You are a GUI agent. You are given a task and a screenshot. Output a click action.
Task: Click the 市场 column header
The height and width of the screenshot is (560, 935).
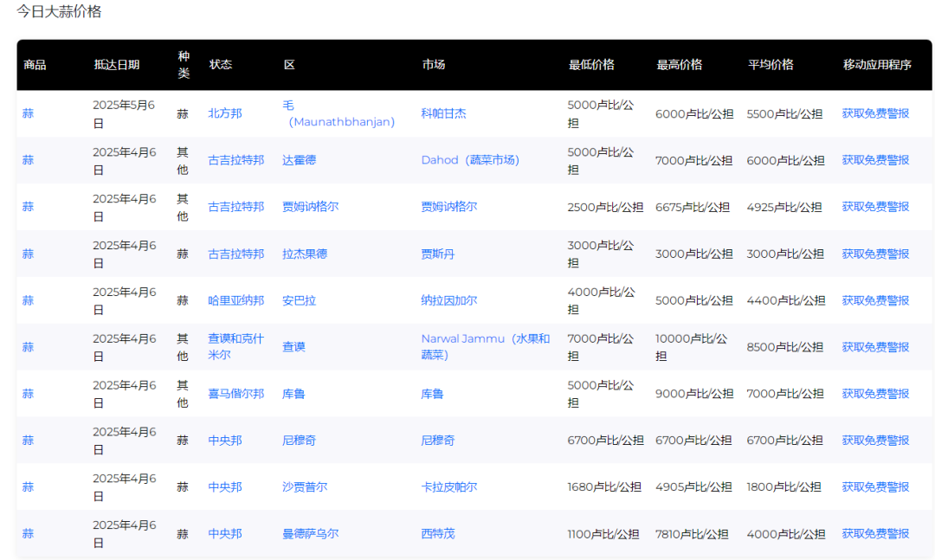pos(434,64)
